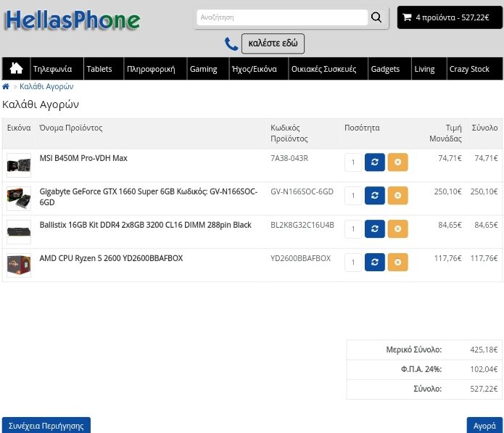504x433 pixels.
Task: Open the Gaming menu
Action: tap(207, 69)
